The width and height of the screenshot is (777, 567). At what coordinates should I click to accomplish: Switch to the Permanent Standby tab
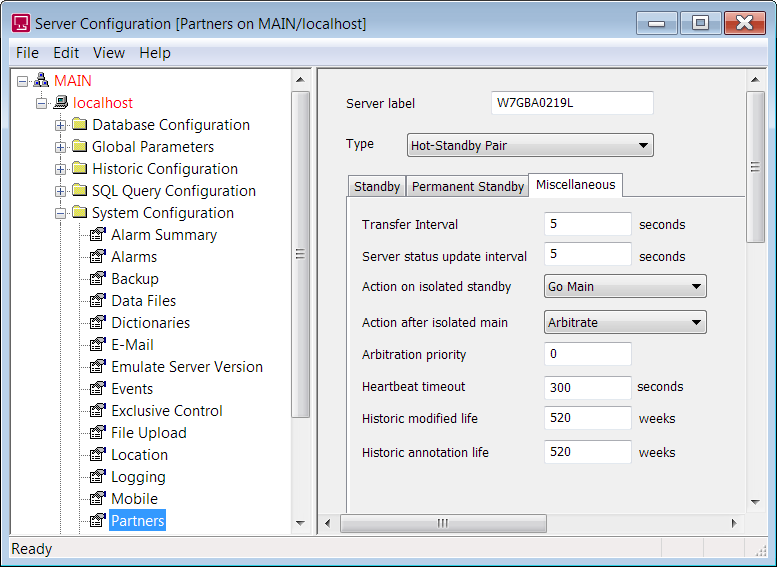point(467,187)
